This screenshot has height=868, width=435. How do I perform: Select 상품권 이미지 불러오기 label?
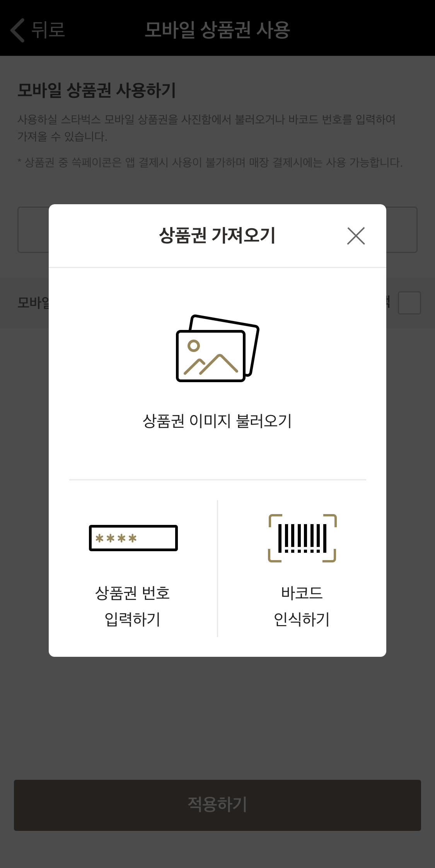tap(217, 421)
